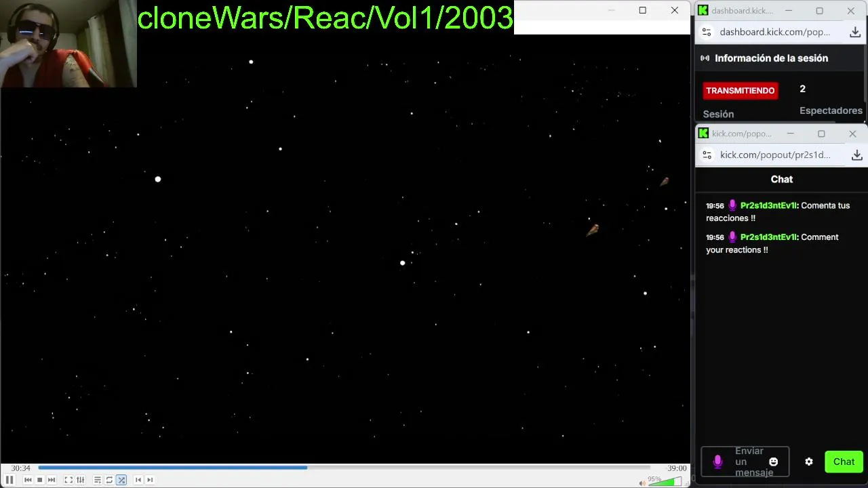
Task: Click download icon in chat popout window
Action: (857, 155)
